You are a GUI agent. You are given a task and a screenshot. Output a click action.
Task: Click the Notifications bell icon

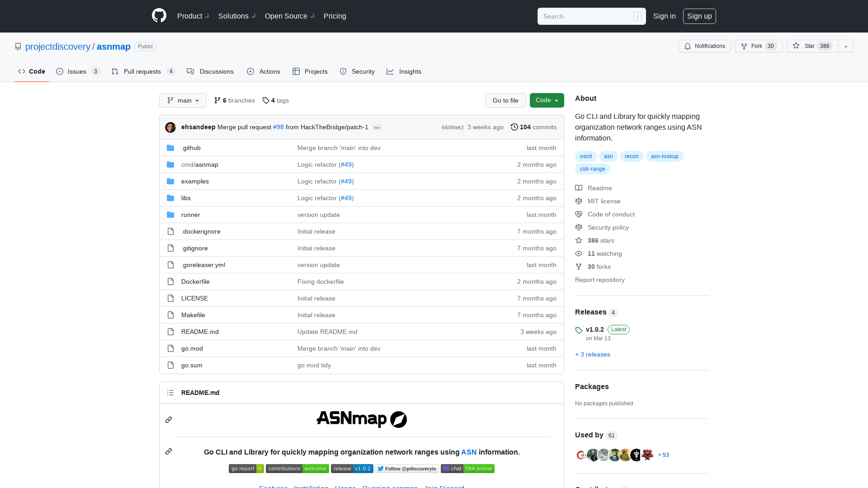click(x=688, y=46)
